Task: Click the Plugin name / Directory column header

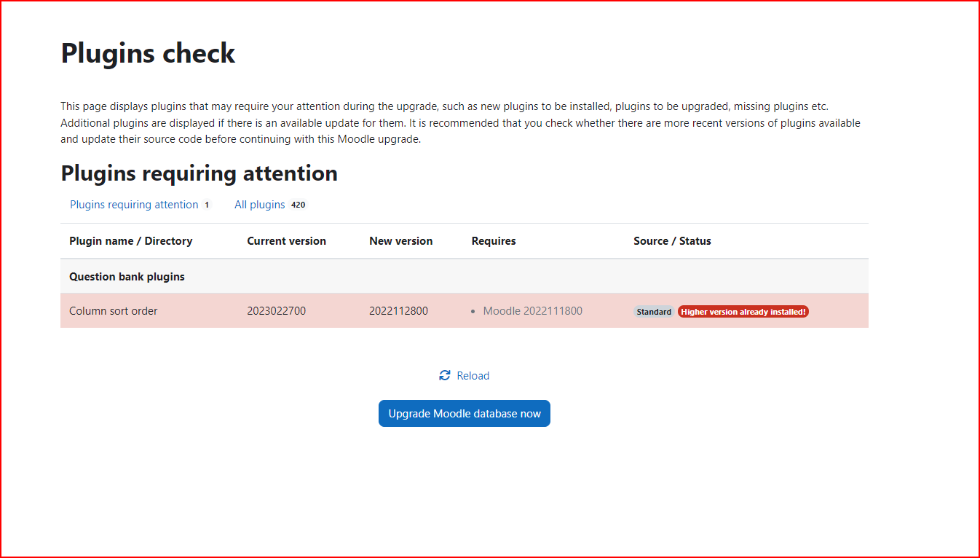Action: click(131, 241)
